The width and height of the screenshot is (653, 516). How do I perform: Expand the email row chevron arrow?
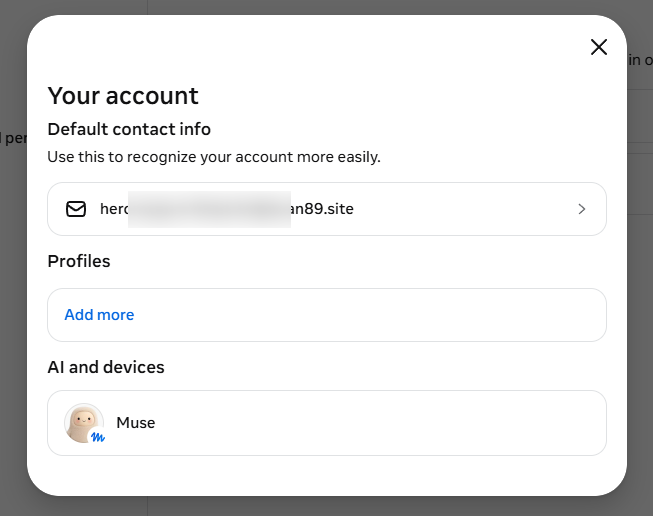pos(582,209)
